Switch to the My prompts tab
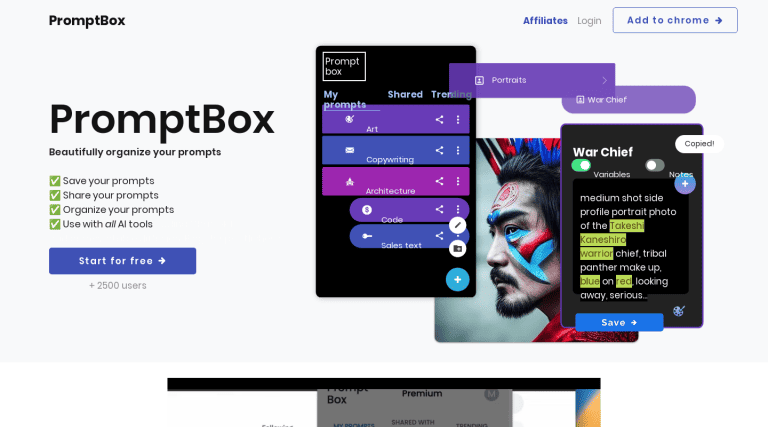Screen dimensions: 768x427 [344, 99]
